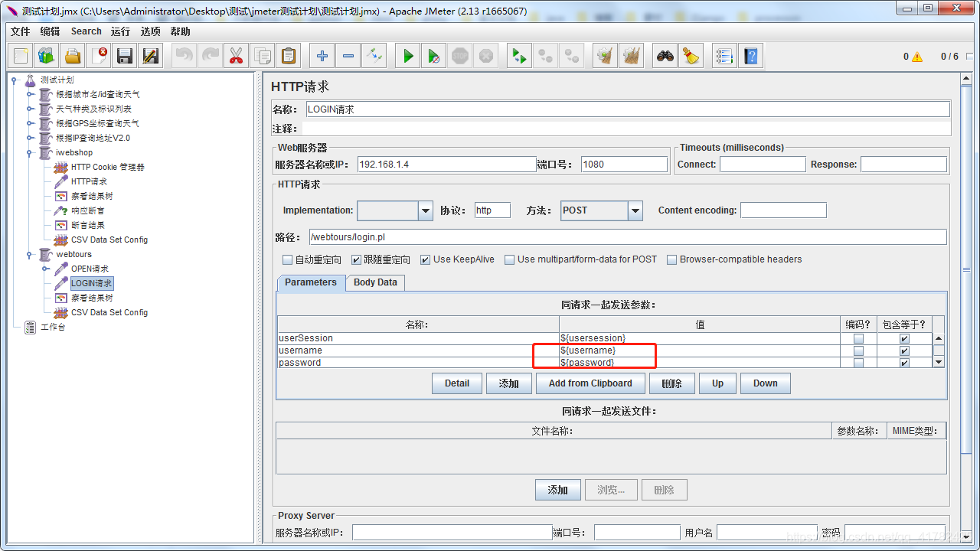Save the test plan with floppy icon

click(125, 56)
